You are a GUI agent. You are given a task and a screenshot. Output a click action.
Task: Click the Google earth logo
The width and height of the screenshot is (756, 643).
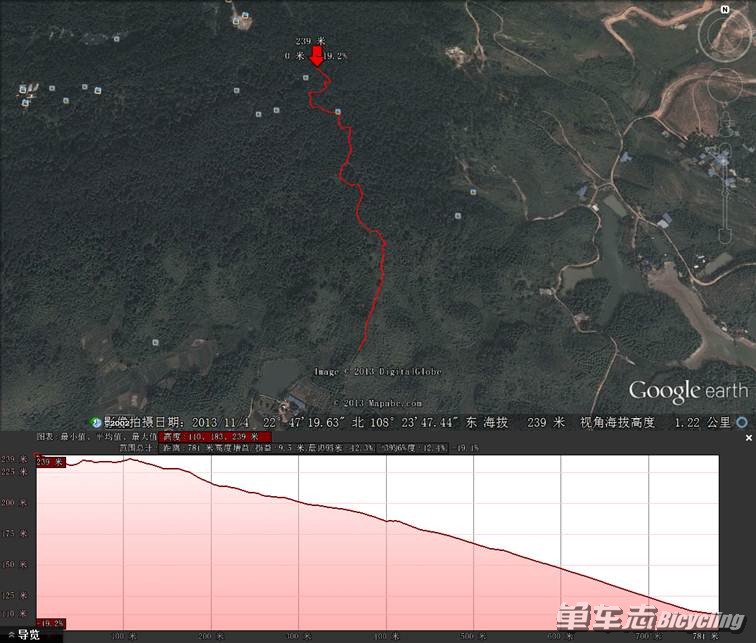pos(688,390)
